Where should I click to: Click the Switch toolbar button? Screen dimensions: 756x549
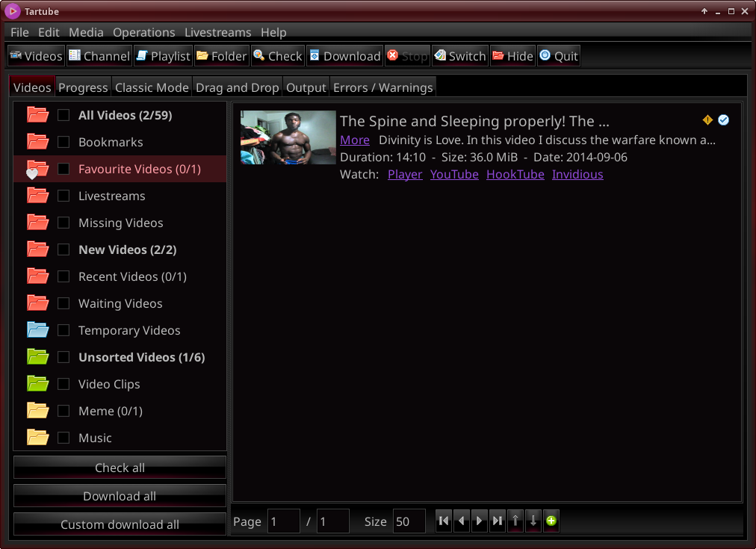[x=459, y=56]
